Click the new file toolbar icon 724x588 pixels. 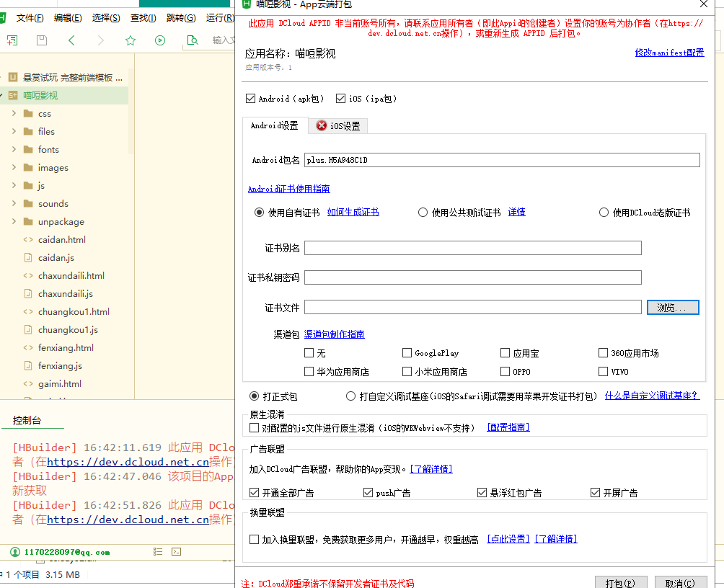point(12,40)
